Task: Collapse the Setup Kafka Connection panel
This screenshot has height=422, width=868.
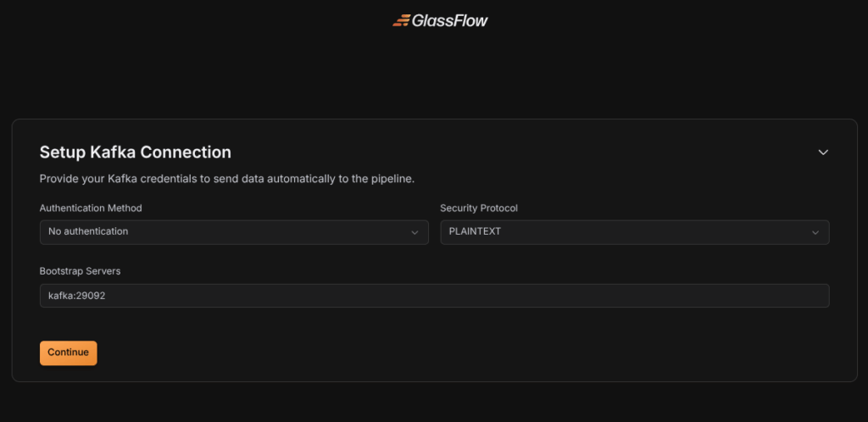Action: click(822, 153)
